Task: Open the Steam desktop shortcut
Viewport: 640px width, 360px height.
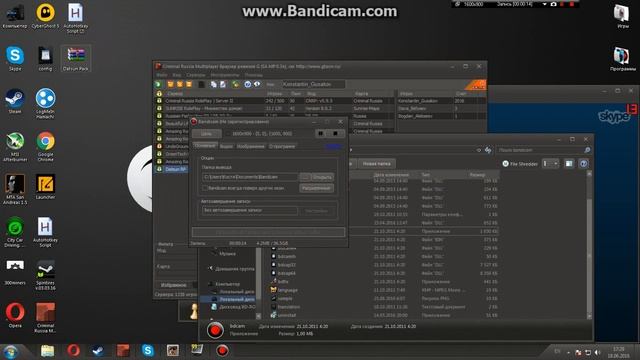Action: [x=15, y=102]
